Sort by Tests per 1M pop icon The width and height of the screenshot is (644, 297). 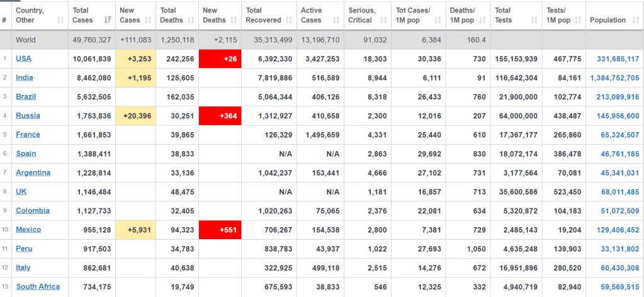pos(577,20)
